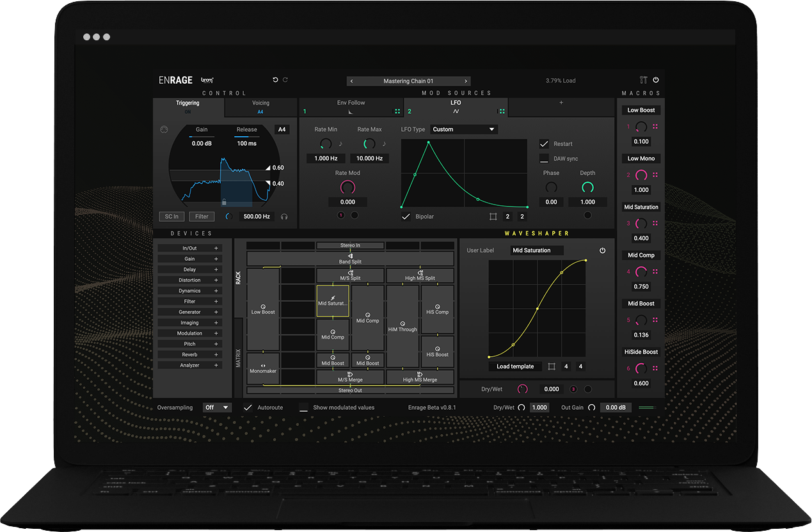Image resolution: width=812 pixels, height=532 pixels.
Task: Uncheck the Restart checkbox
Action: [x=544, y=144]
